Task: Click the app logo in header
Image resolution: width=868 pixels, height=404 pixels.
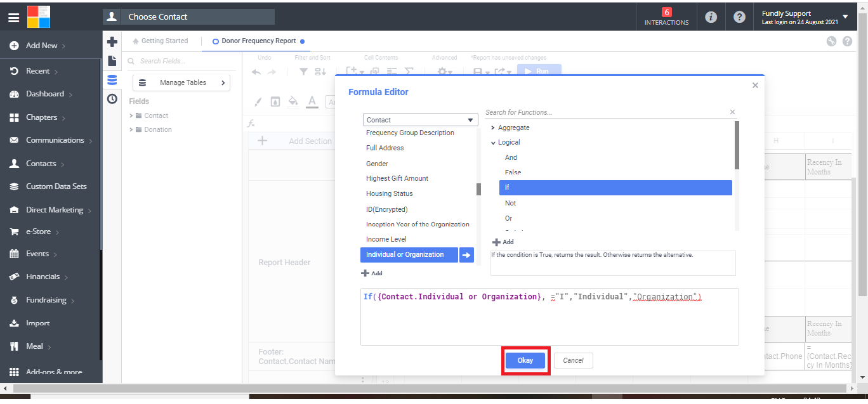Action: pyautogui.click(x=39, y=17)
